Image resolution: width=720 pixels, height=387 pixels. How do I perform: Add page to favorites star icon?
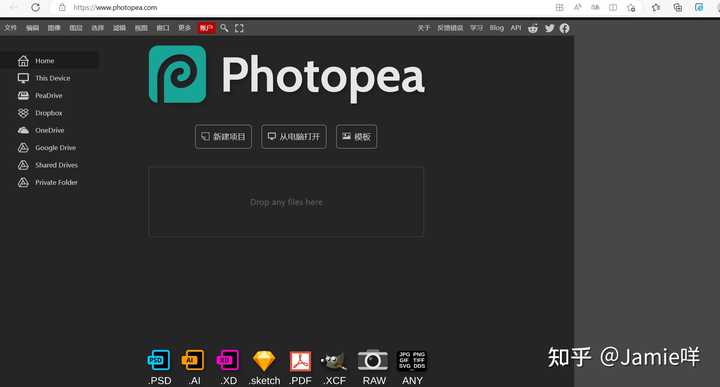point(631,7)
